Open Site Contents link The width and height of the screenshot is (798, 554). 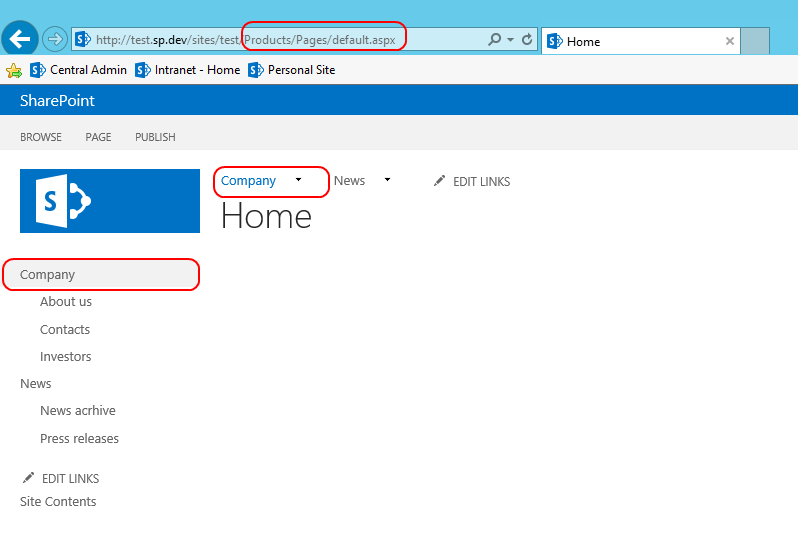pos(58,502)
